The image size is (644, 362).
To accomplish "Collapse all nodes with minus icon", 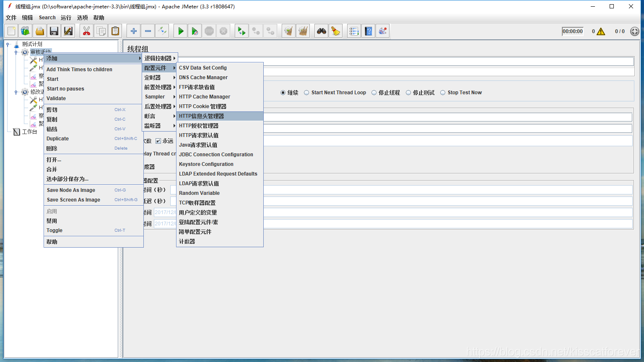I will pos(148,31).
